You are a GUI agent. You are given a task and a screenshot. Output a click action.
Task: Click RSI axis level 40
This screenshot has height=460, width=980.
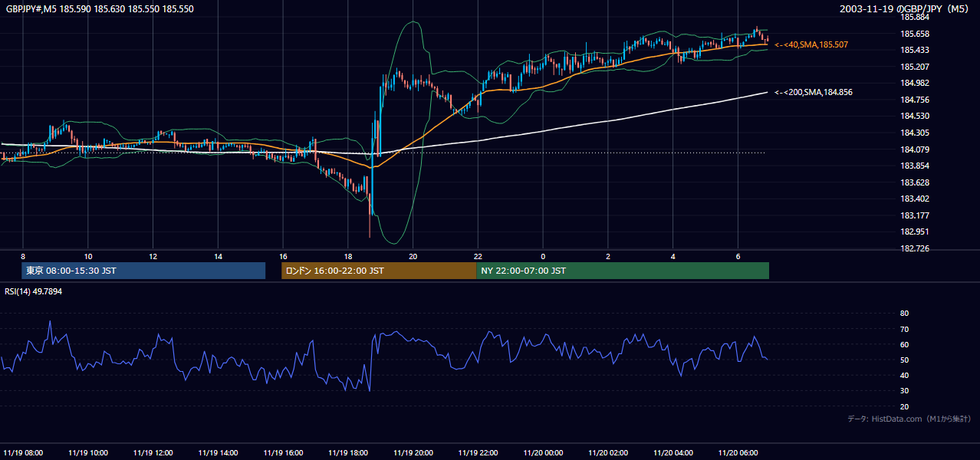(904, 375)
